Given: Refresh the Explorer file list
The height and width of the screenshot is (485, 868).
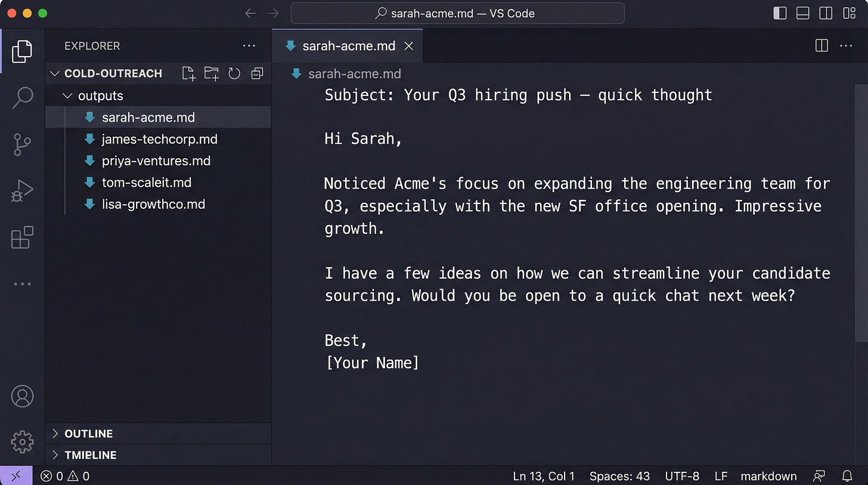Looking at the screenshot, I should [234, 73].
